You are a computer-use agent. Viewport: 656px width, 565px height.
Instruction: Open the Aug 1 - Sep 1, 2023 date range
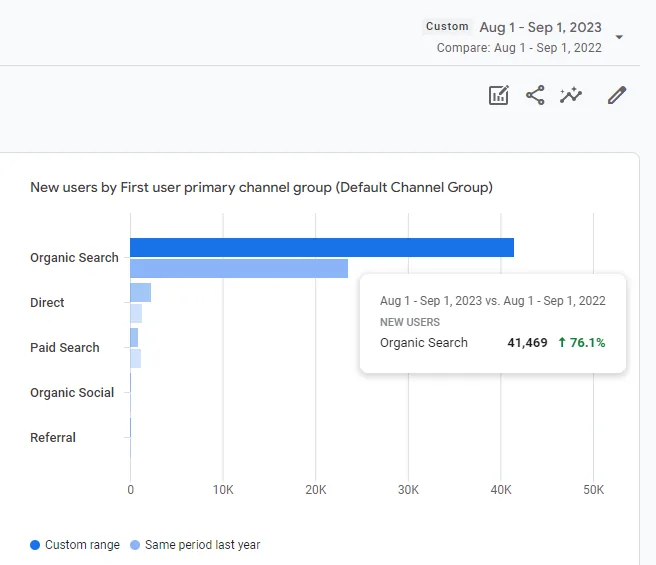pos(540,27)
